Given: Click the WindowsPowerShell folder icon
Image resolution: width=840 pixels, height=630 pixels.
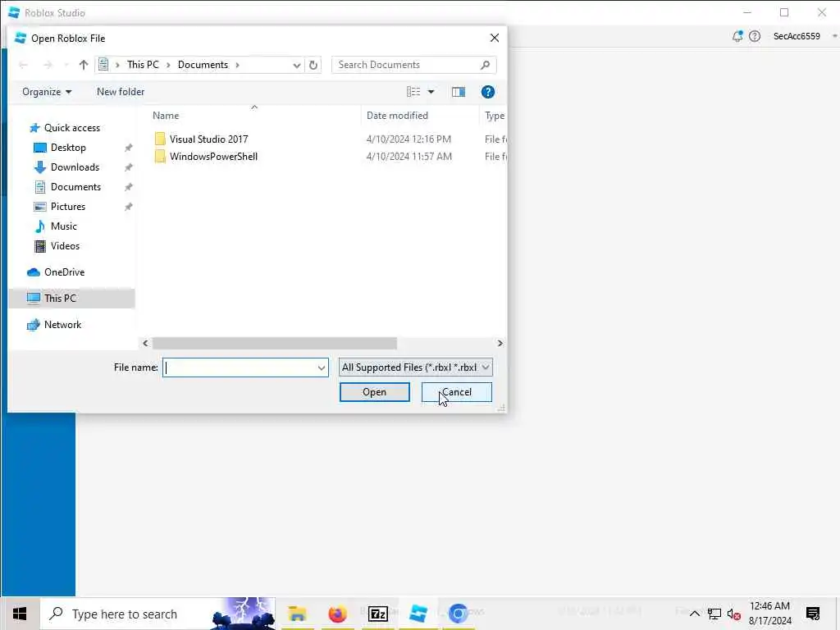Looking at the screenshot, I should tap(160, 157).
